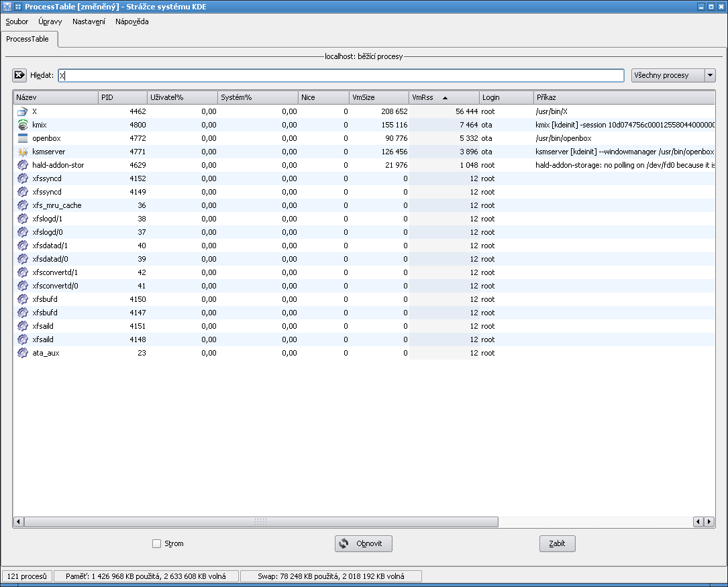Sort by the Login column header

pos(507,97)
